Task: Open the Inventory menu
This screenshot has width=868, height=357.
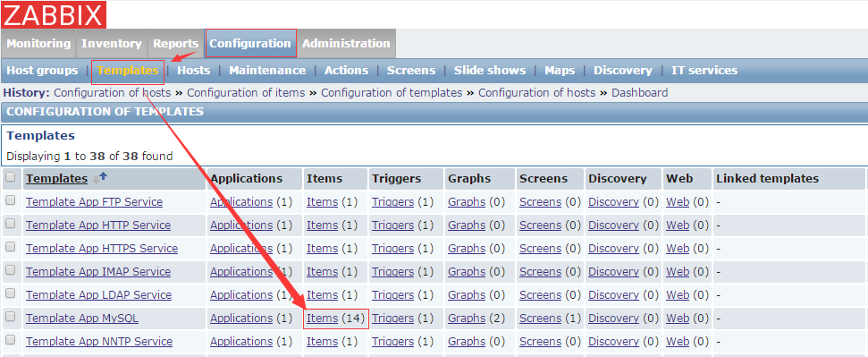Action: (112, 43)
